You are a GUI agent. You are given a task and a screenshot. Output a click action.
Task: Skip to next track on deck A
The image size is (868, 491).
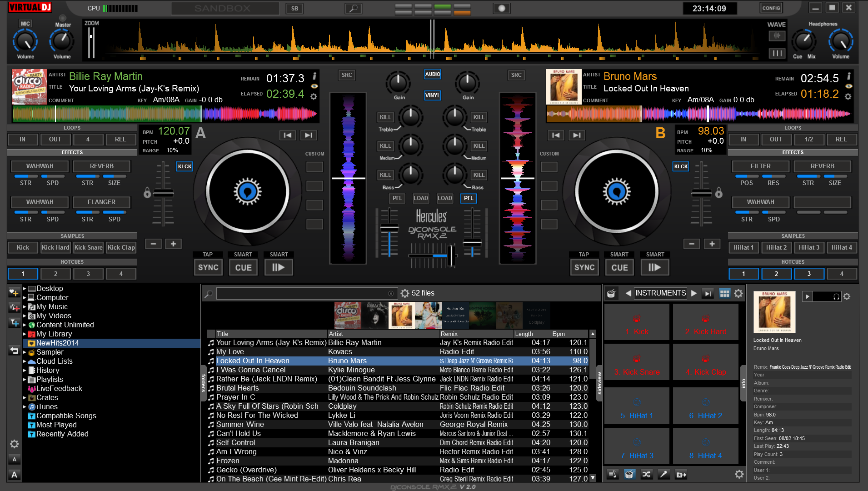coord(308,135)
